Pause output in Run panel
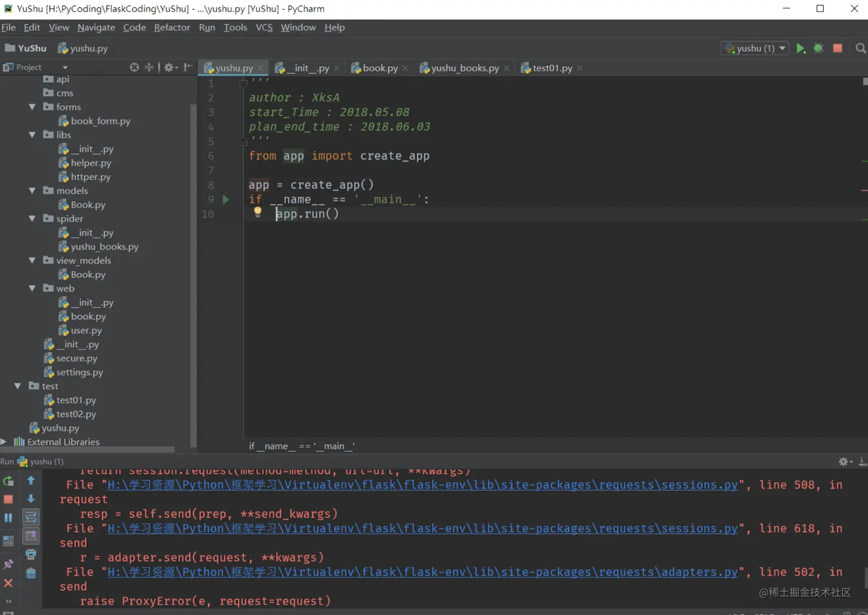This screenshot has width=868, height=615. [x=8, y=518]
